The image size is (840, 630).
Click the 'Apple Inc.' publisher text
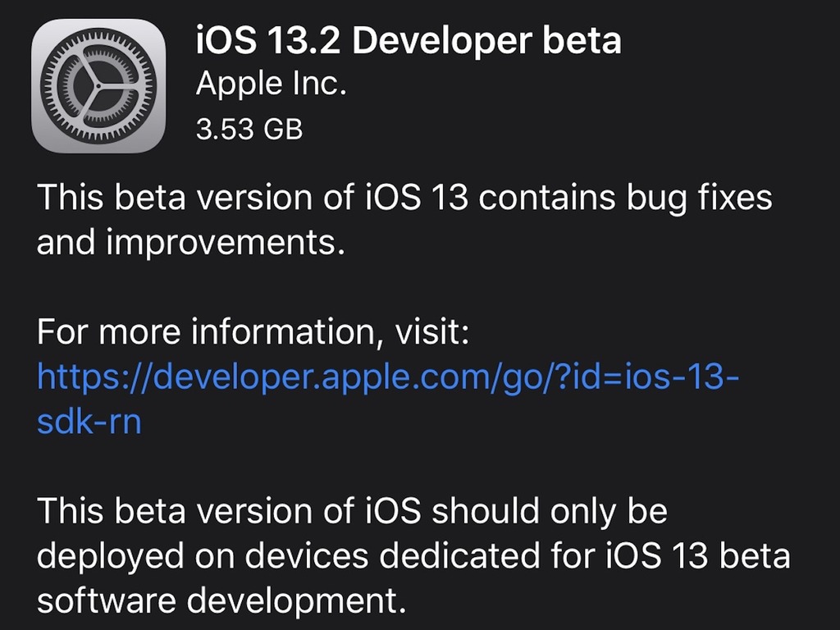pos(271,84)
